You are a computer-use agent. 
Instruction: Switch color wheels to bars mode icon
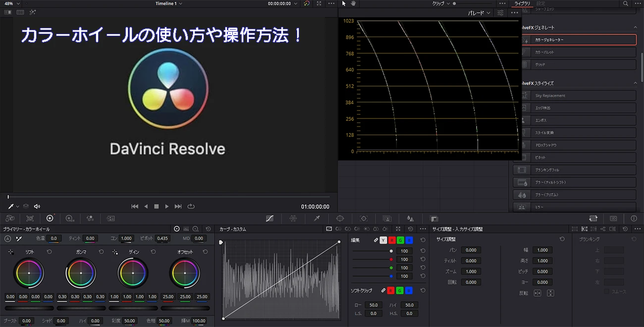click(186, 229)
